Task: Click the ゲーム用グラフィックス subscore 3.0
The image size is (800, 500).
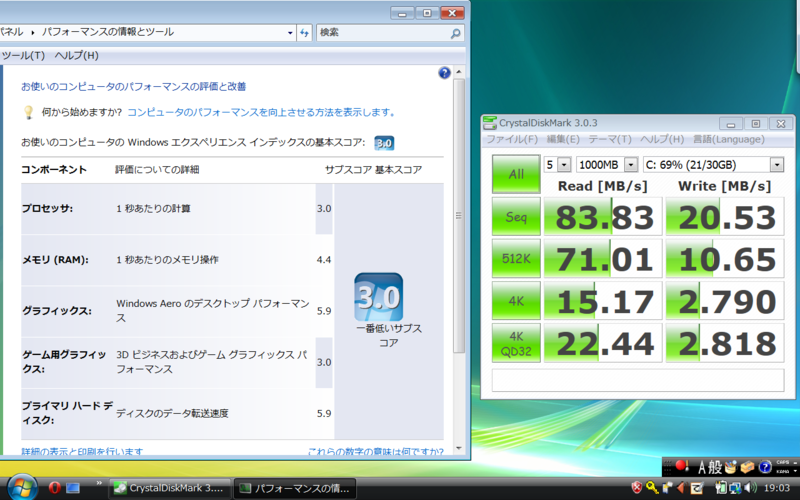Action: pos(324,362)
